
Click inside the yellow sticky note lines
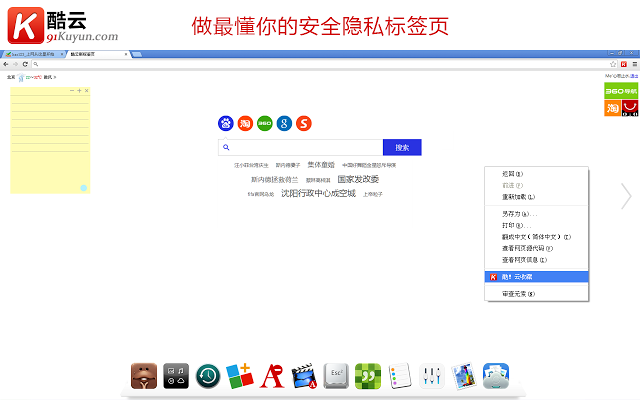pos(50,124)
